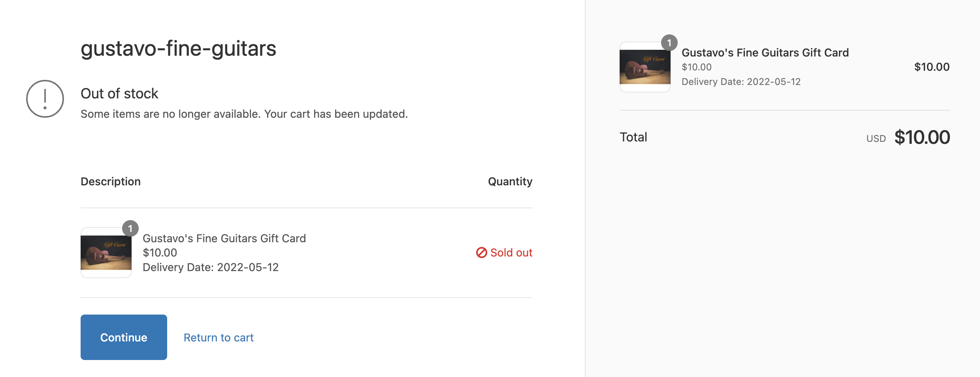Click the Delivery Date under the Description item

click(211, 267)
